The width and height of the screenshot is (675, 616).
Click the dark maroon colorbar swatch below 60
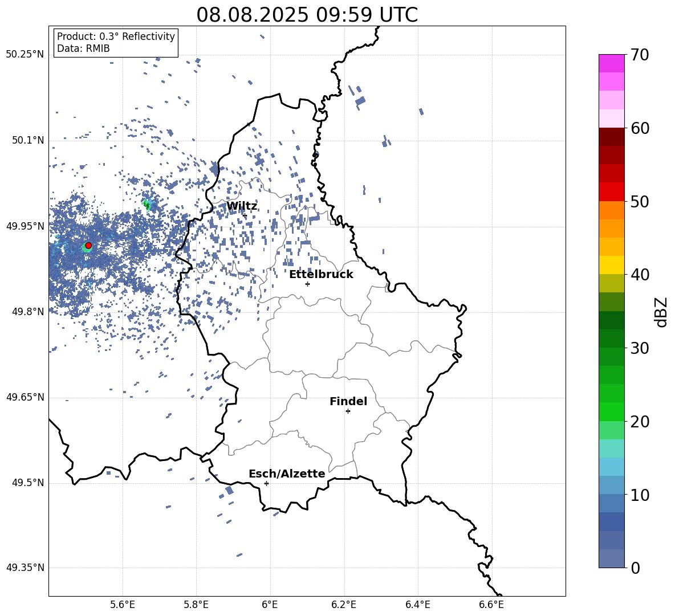click(x=612, y=137)
